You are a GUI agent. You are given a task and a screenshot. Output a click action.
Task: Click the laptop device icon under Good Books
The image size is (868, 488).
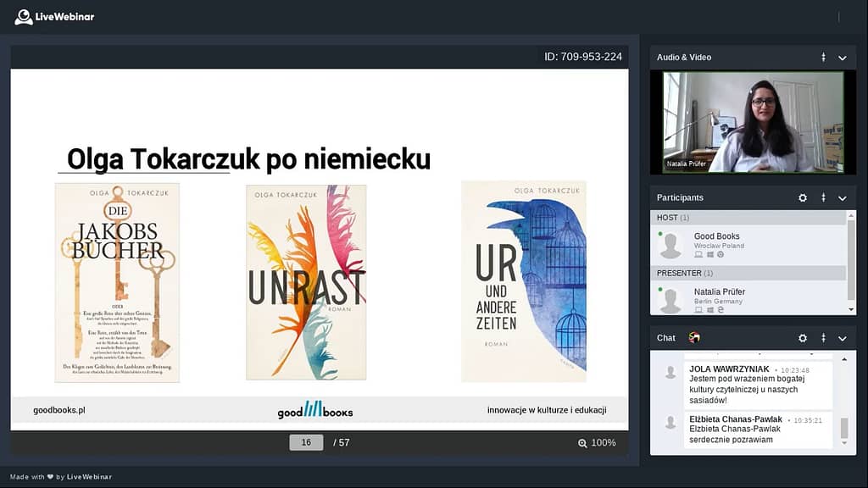pyautogui.click(x=698, y=254)
